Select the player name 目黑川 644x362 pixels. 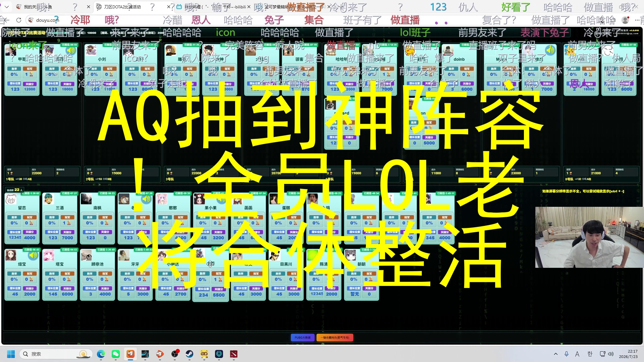click(286, 264)
